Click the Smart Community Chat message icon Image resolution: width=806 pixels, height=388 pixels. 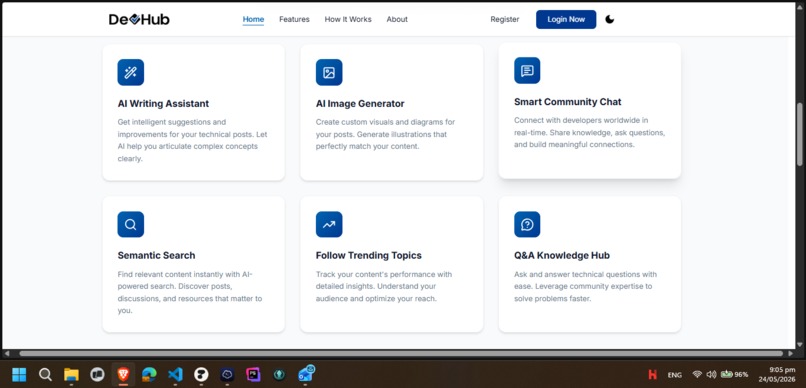point(527,70)
